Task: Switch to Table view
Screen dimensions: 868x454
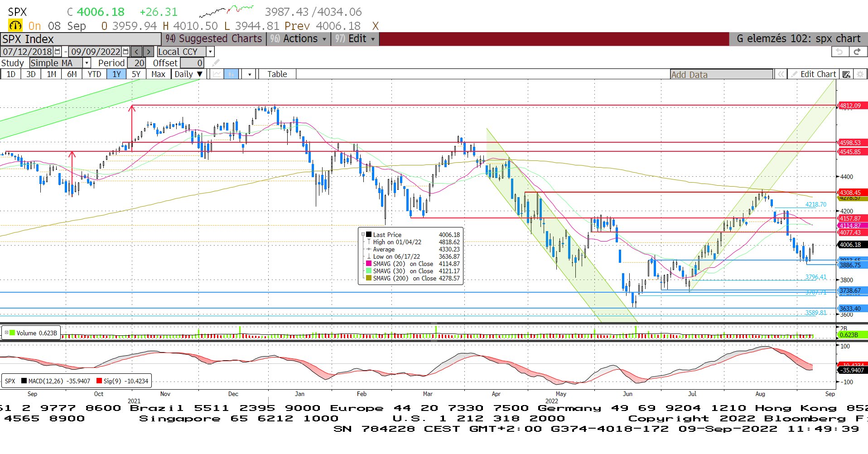Action: (x=277, y=74)
